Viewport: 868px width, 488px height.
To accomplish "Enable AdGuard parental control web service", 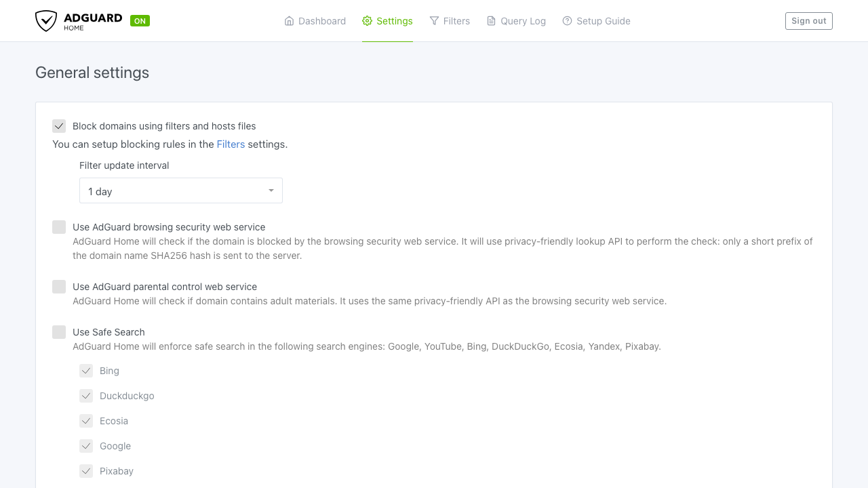I will tap(59, 287).
